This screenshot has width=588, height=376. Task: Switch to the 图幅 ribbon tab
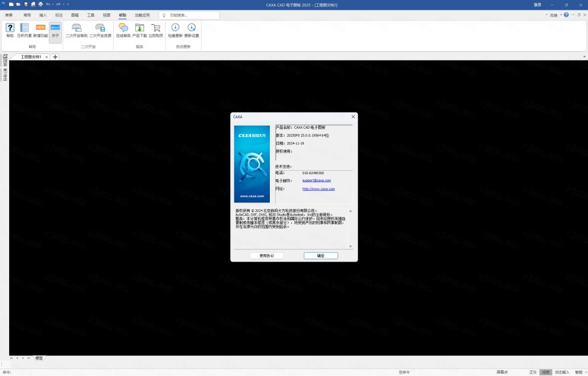click(x=75, y=15)
